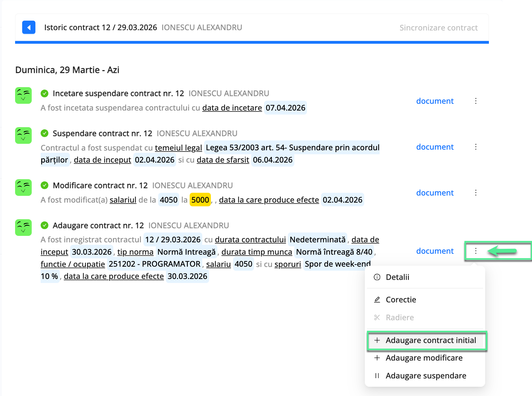Open the kebab menu for Incetare suspendare
The width and height of the screenshot is (532, 396).
coord(476,101)
